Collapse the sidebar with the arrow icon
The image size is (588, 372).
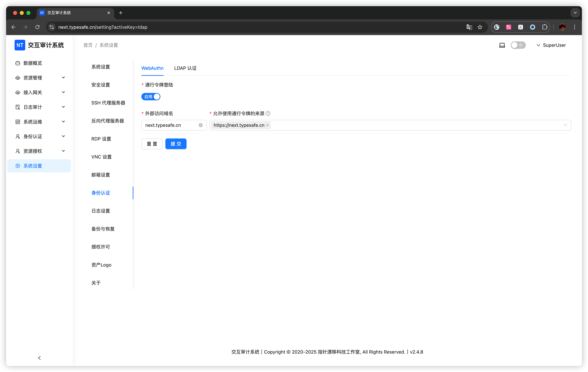pyautogui.click(x=39, y=358)
